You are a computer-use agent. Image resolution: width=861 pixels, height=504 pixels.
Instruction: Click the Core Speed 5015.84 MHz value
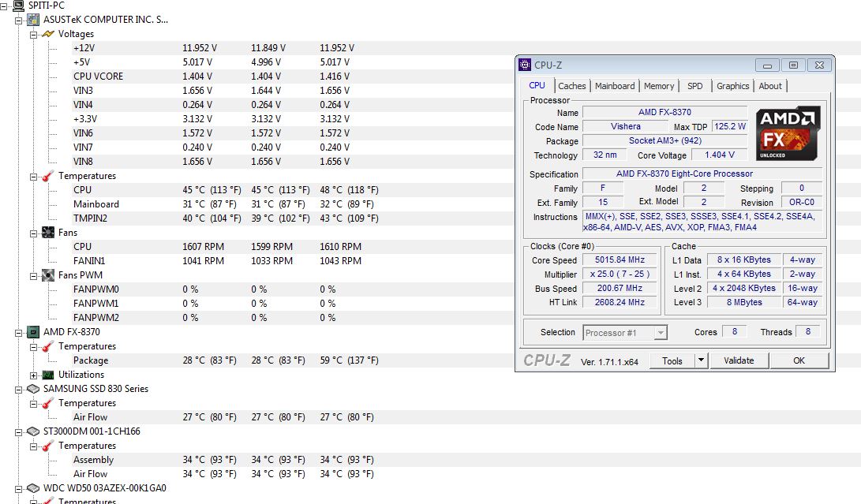click(620, 259)
